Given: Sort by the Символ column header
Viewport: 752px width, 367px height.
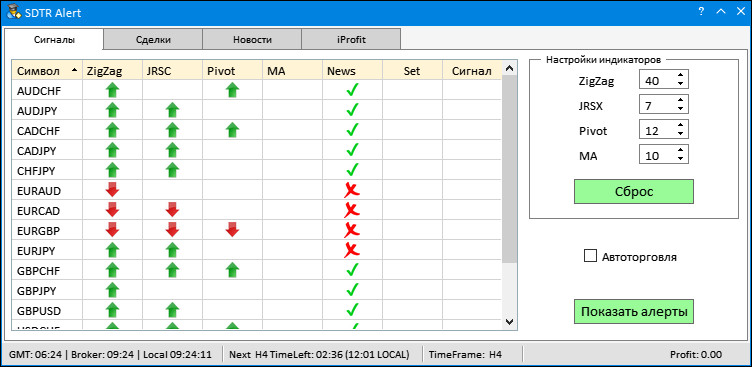Looking at the screenshot, I should [x=47, y=71].
